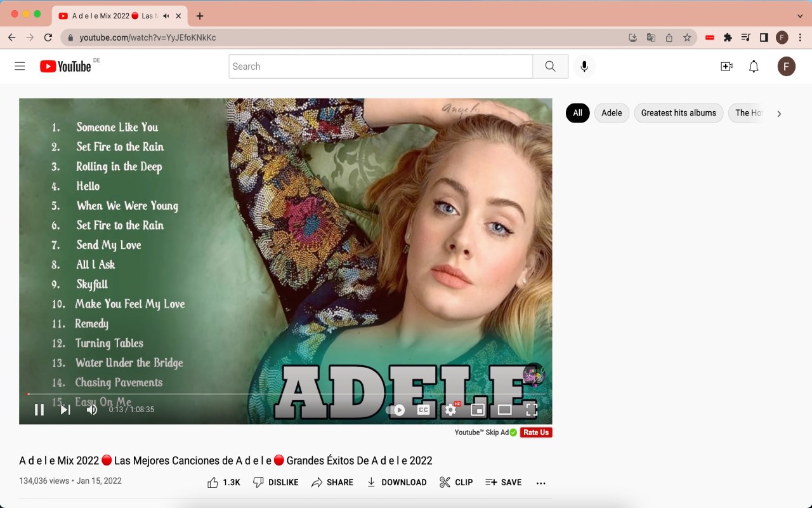The image size is (812, 508).
Task: Dislike the Adele mix video
Action: 275,483
